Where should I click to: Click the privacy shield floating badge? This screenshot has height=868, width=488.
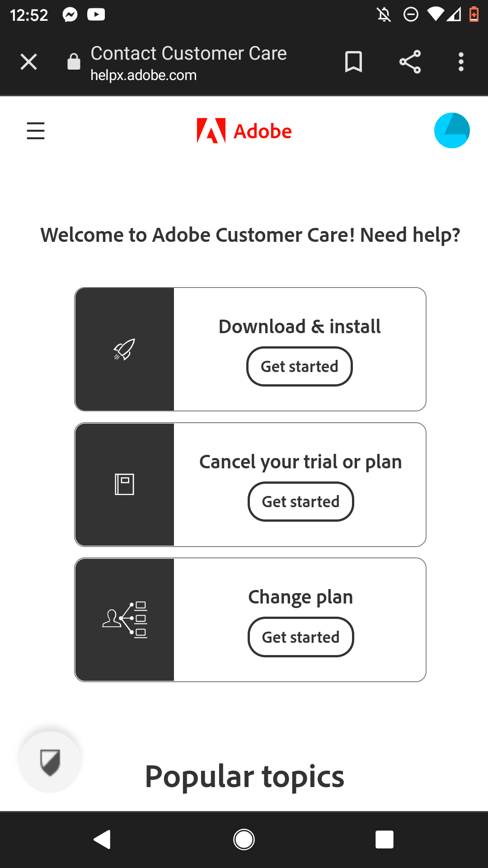50,760
